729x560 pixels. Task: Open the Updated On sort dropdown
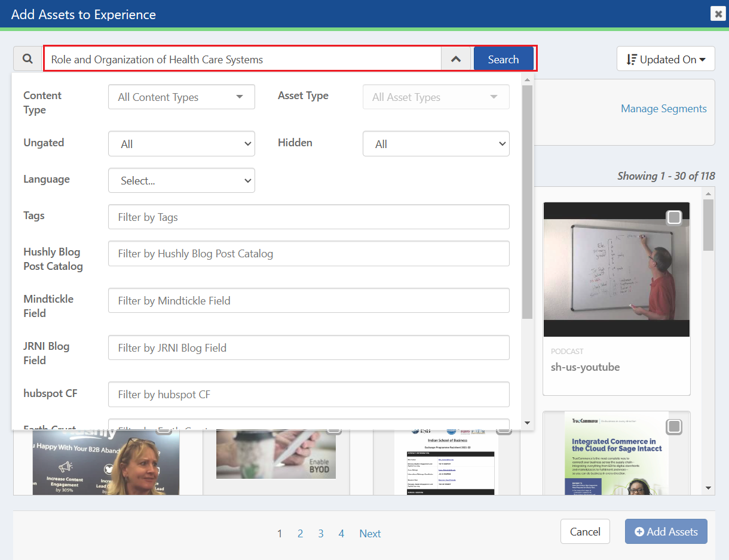666,59
